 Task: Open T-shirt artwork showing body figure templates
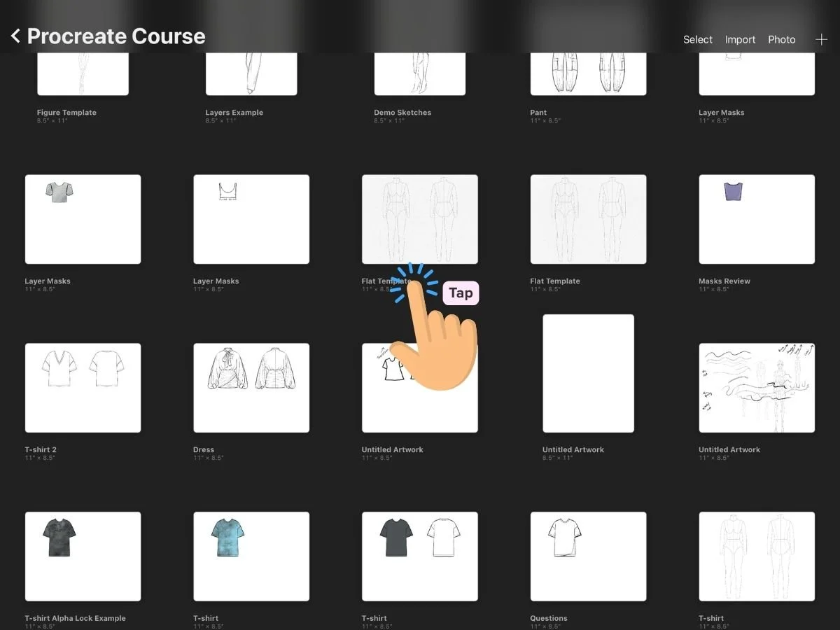[757, 556]
